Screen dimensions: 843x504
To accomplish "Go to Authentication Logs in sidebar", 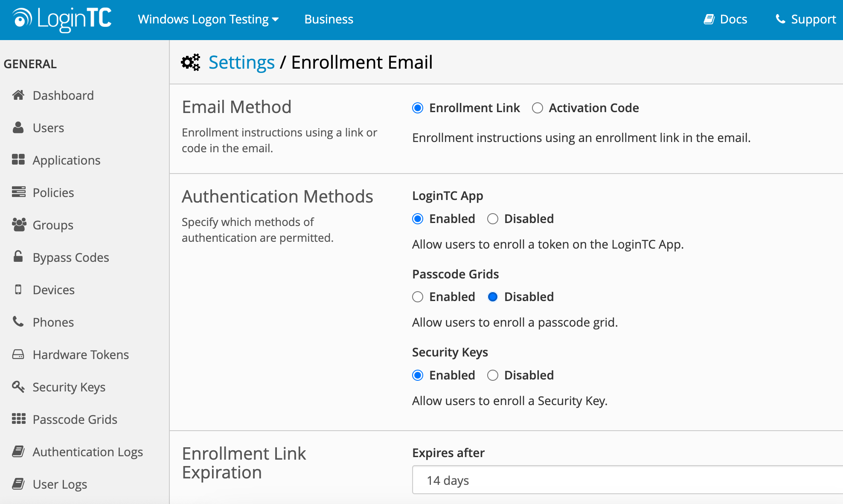I will 87,452.
